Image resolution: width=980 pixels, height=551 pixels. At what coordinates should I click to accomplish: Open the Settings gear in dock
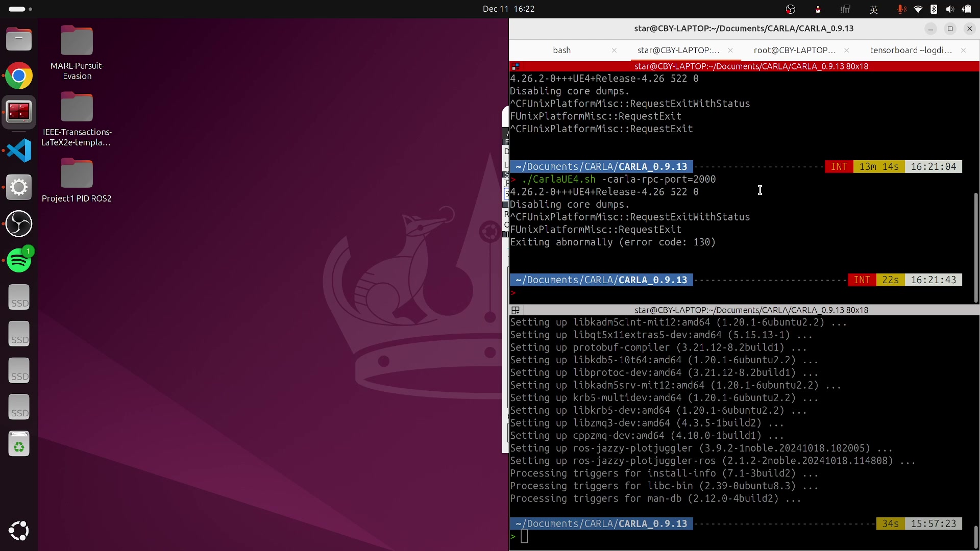coord(19,187)
